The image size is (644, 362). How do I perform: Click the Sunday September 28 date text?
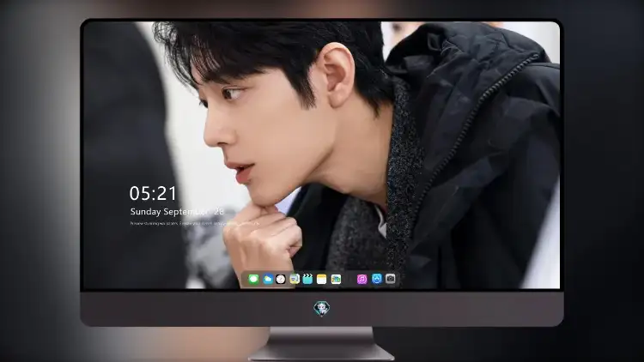177,211
